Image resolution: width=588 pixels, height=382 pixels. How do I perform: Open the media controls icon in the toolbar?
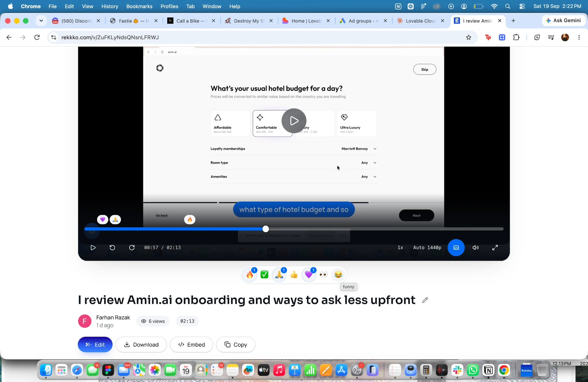pyautogui.click(x=551, y=37)
